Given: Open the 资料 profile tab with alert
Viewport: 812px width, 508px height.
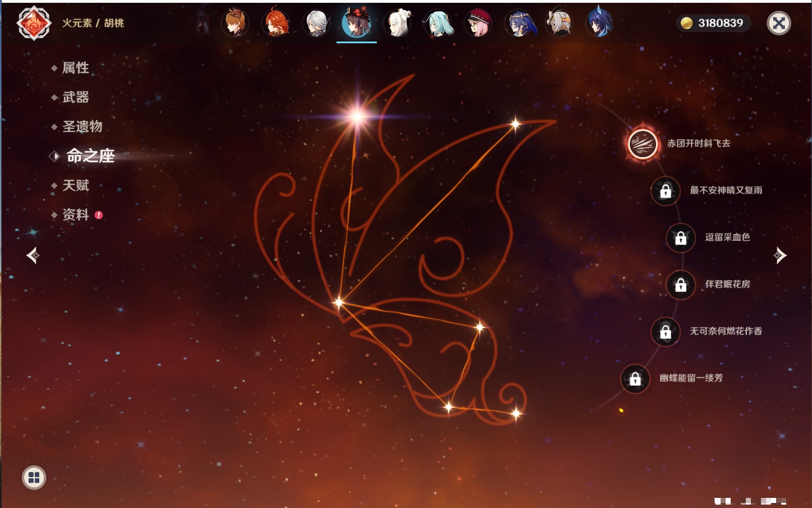Looking at the screenshot, I should (x=75, y=214).
